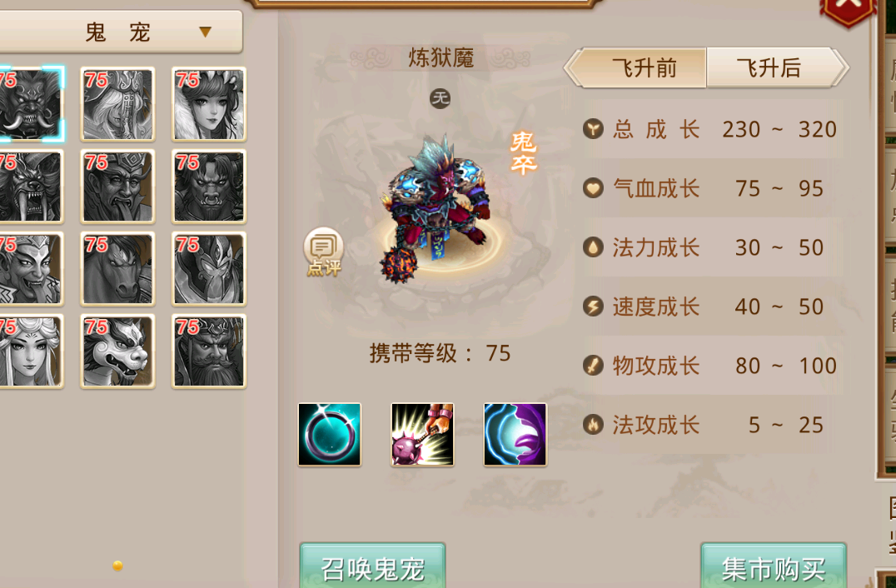Expand the 鬼宠 dropdown arrow
Screen dimensions: 896x588
tap(205, 32)
